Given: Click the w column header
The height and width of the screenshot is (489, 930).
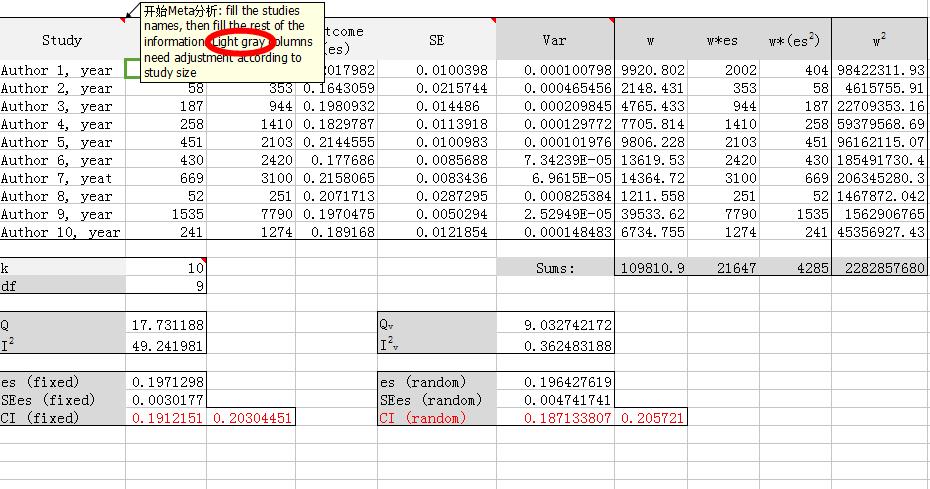Looking at the screenshot, I should (x=651, y=40).
